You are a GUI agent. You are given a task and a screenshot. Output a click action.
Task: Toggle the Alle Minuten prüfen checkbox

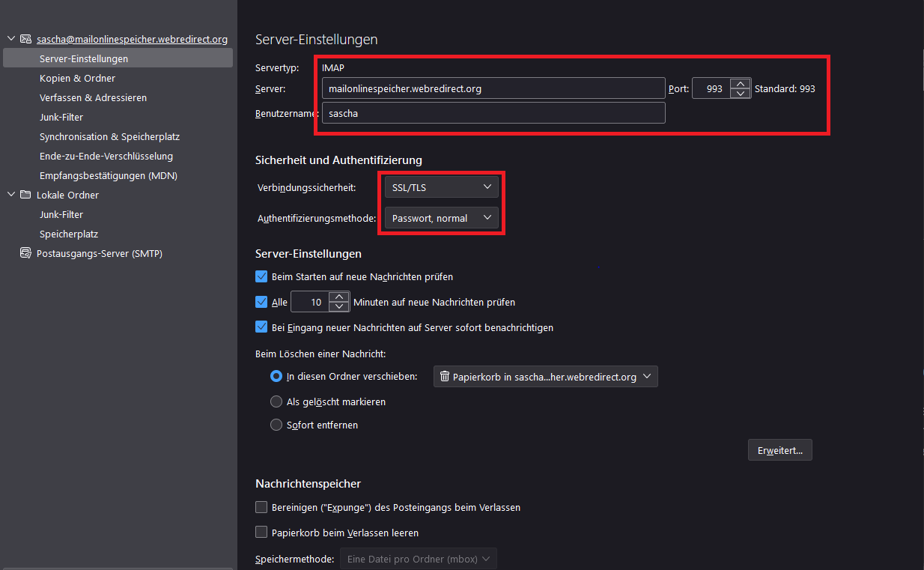[261, 302]
